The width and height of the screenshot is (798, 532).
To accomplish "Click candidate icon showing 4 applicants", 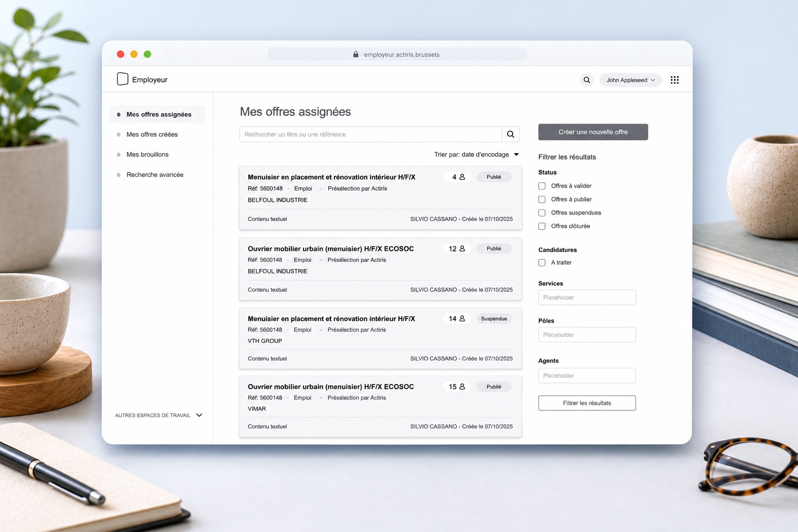I will click(x=462, y=177).
